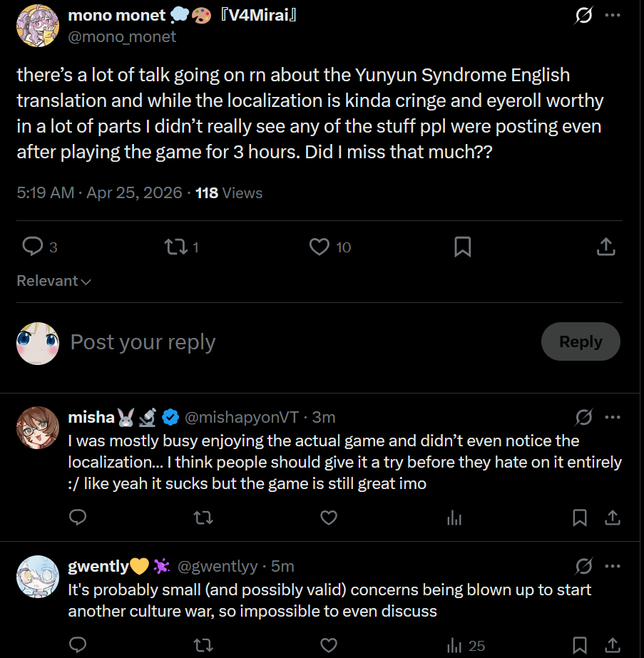Open @mono_monet handle link
644x658 pixels.
point(122,36)
